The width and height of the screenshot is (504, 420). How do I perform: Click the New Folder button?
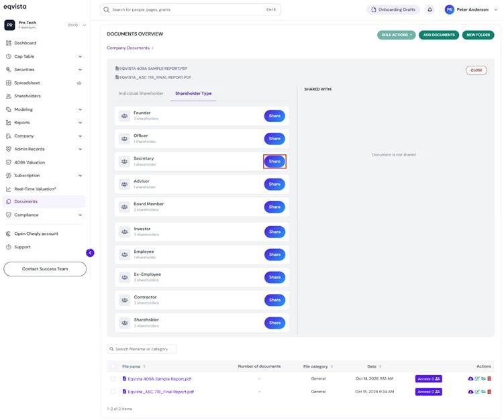click(478, 35)
